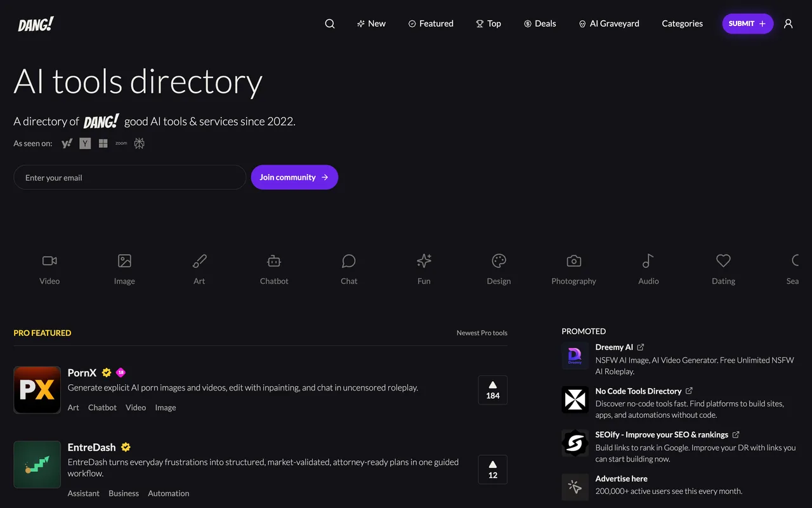
Task: Click the Enter your email field
Action: point(129,177)
